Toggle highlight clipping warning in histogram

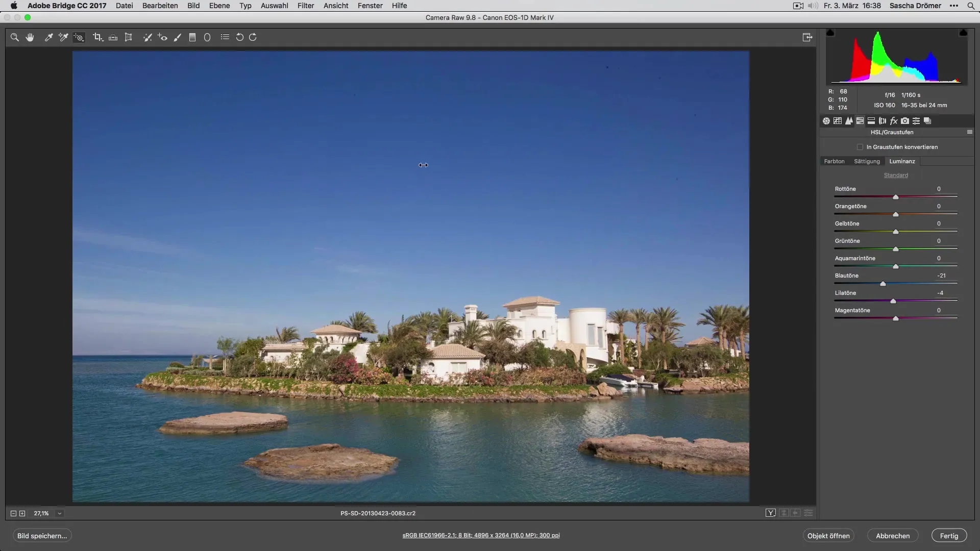click(x=963, y=33)
